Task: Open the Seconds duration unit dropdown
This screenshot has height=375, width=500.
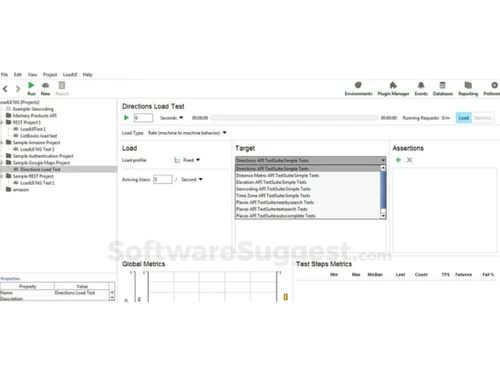Action: coord(172,118)
